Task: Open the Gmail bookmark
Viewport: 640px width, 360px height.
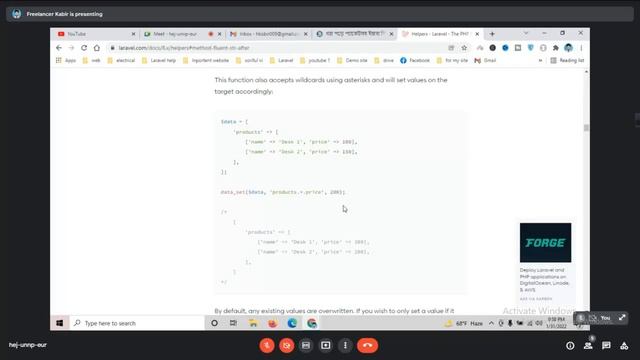Action: pos(485,60)
